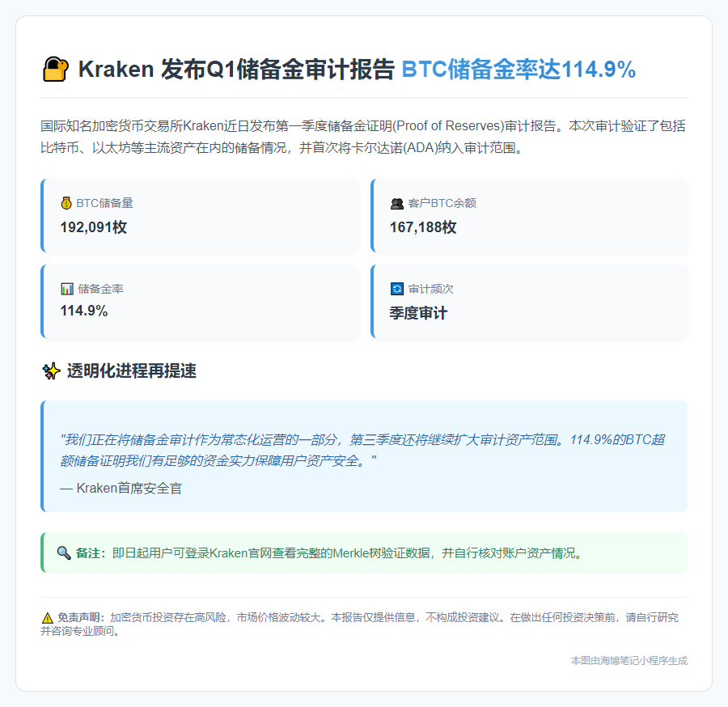The image size is (728, 707).
Task: Click the note text mentioning Merkle树验证数据
Action: (349, 552)
